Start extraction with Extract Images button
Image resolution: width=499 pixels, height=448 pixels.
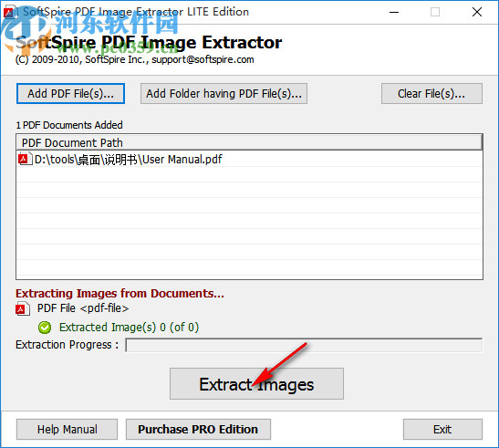point(256,384)
